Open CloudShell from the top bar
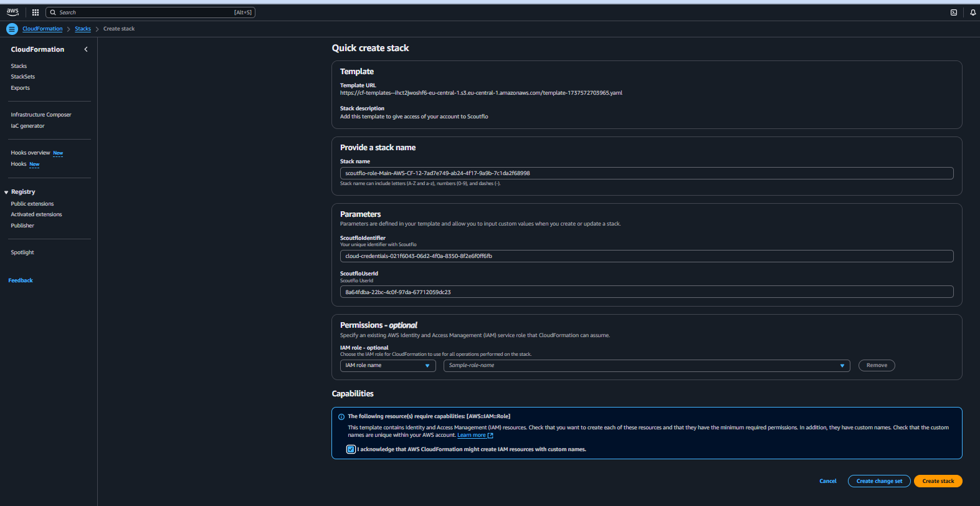The height and width of the screenshot is (506, 980). tap(953, 12)
